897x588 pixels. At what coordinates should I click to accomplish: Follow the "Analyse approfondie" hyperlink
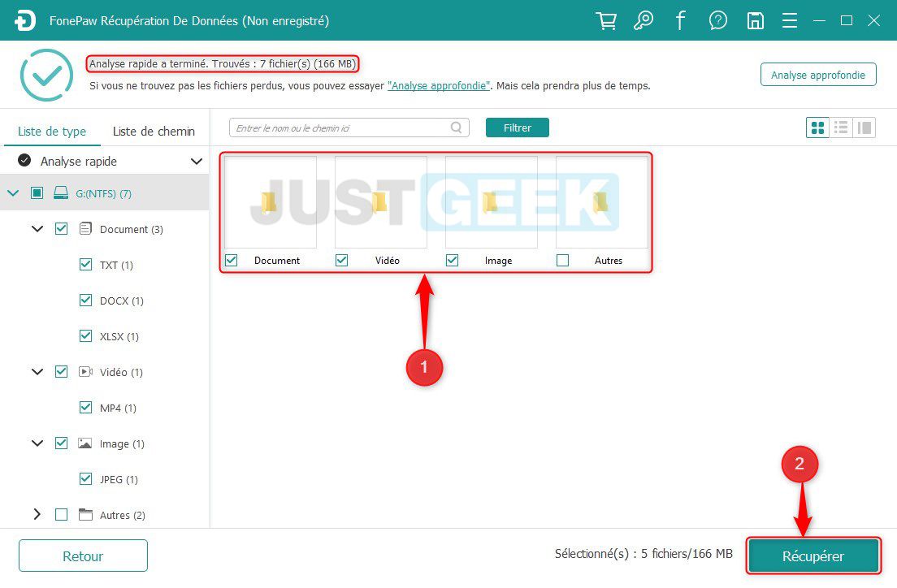[439, 86]
